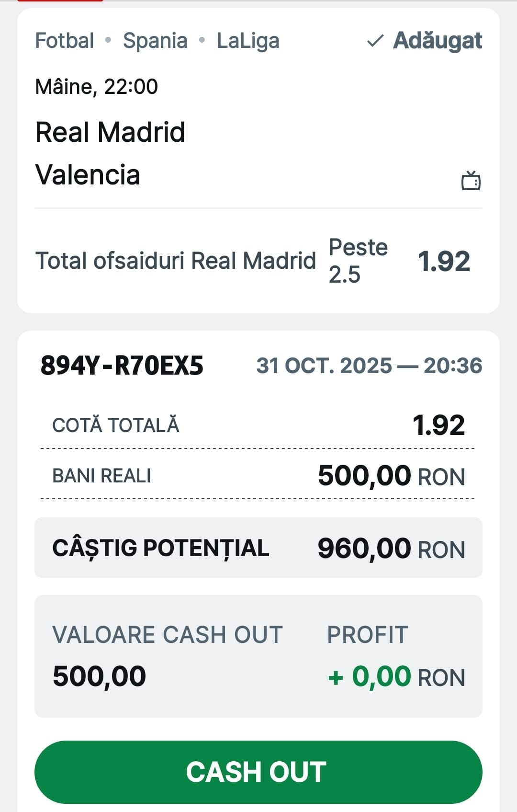Click the Mâine, 22:00 match time

(97, 87)
